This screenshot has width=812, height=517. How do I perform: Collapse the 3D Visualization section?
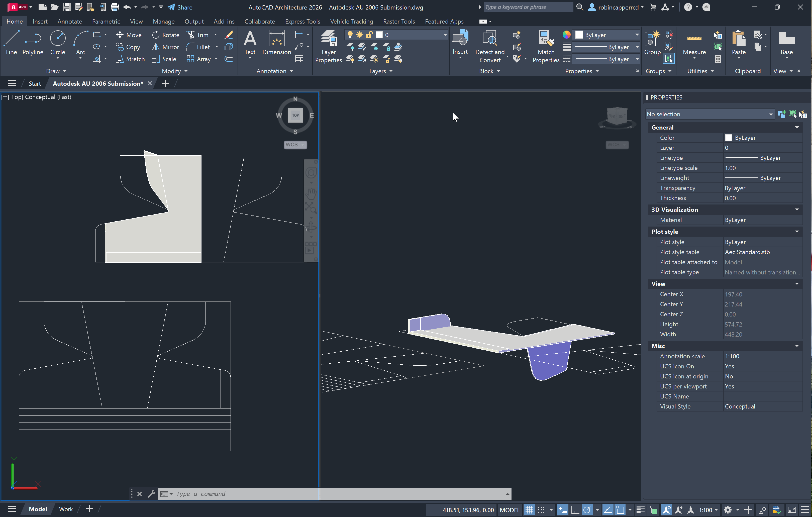[x=796, y=210]
